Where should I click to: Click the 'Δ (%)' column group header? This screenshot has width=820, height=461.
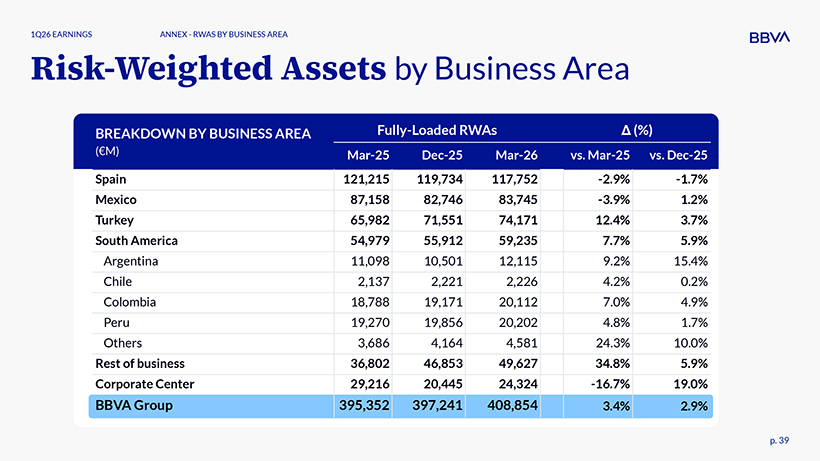tap(636, 130)
